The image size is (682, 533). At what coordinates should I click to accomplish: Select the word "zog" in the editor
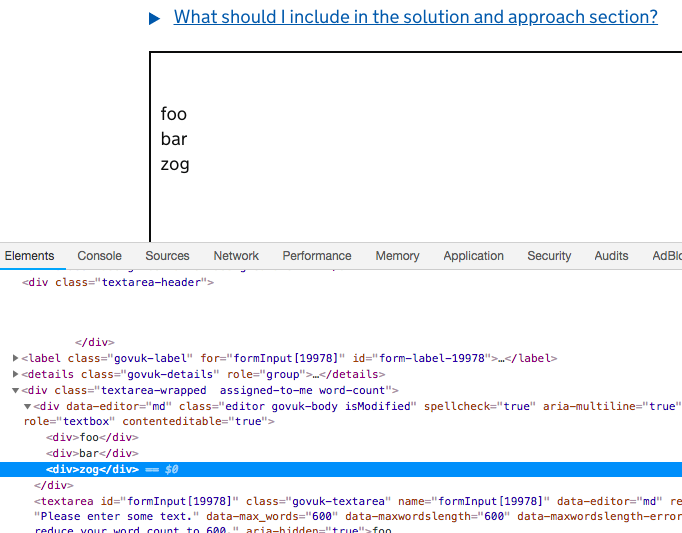(175, 164)
